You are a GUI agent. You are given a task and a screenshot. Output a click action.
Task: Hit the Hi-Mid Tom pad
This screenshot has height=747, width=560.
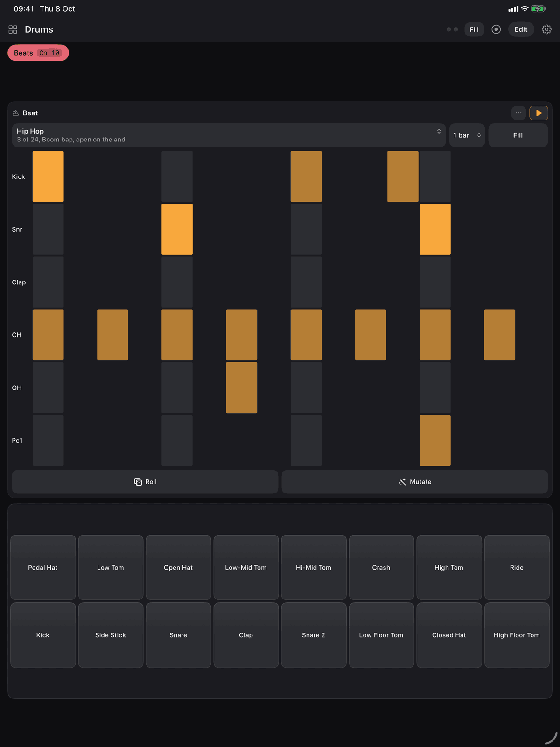pyautogui.click(x=314, y=567)
